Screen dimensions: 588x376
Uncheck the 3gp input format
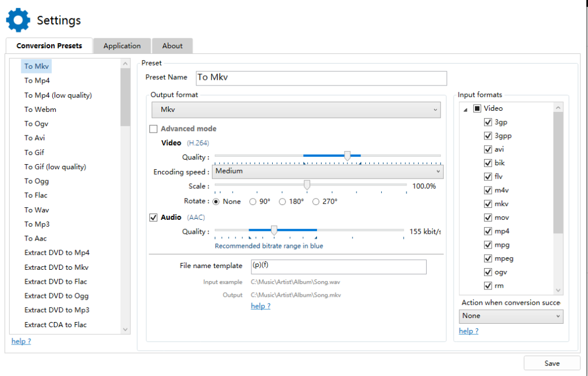click(488, 122)
